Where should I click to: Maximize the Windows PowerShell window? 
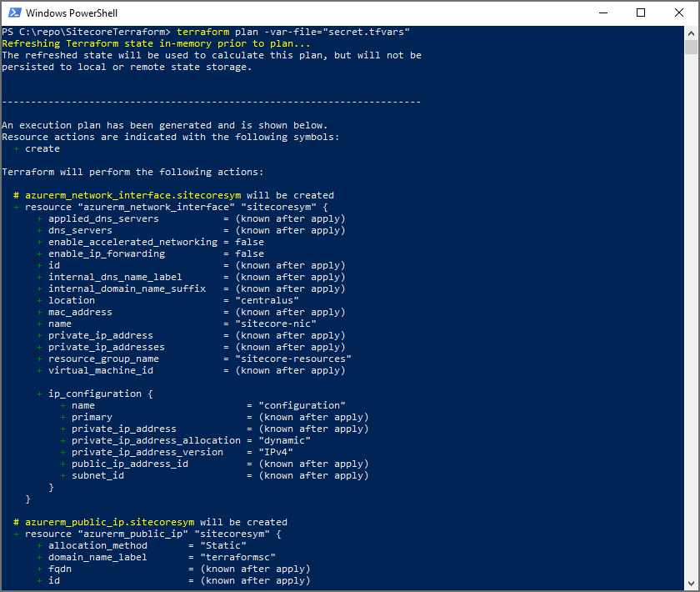pyautogui.click(x=641, y=13)
